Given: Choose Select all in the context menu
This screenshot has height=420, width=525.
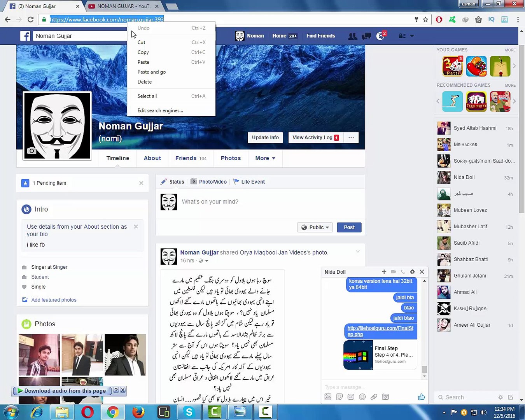Looking at the screenshot, I should pos(171,96).
